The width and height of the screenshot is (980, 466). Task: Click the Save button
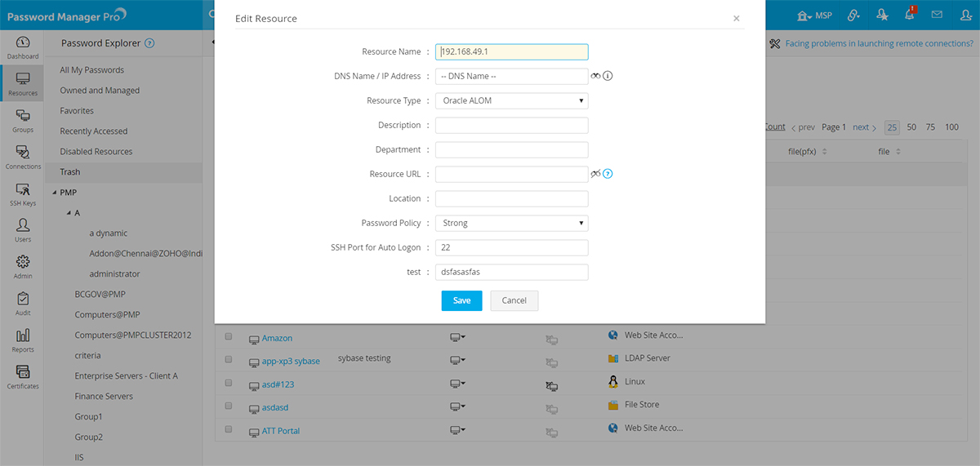coord(461,300)
